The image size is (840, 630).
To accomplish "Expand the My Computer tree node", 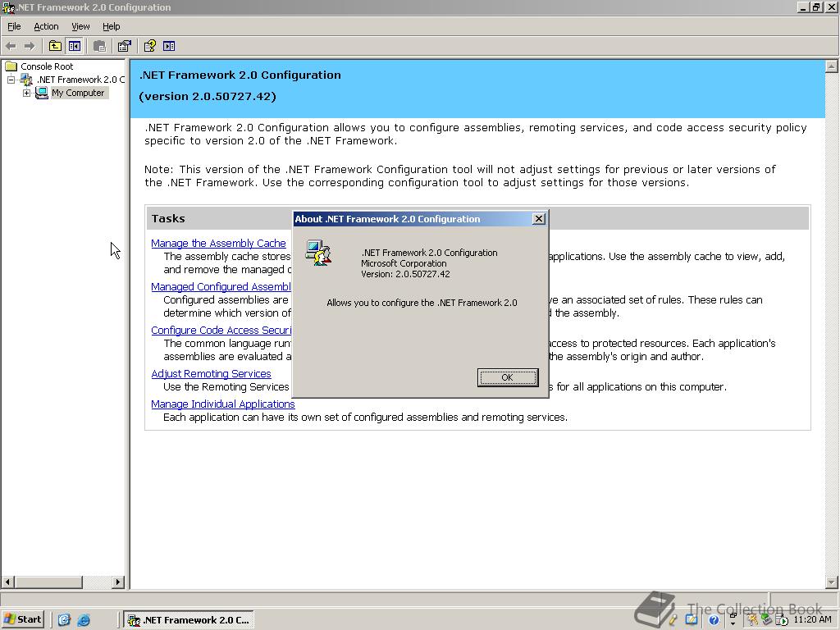I will (x=26, y=94).
